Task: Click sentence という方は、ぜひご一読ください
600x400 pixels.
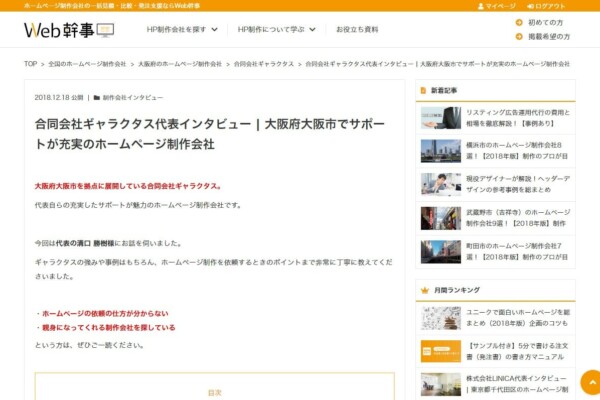Action: pyautogui.click(x=90, y=345)
